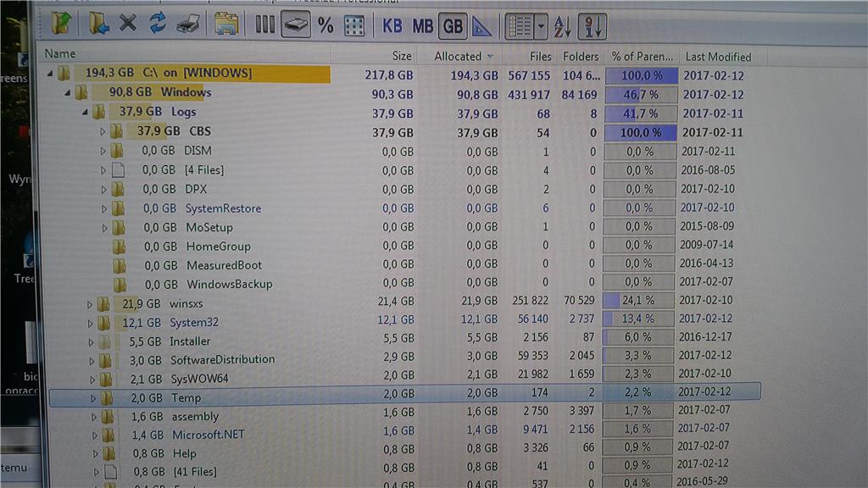Screen dimensions: 868x488
Task: Click the three vertical bars size icon
Action: point(264,25)
